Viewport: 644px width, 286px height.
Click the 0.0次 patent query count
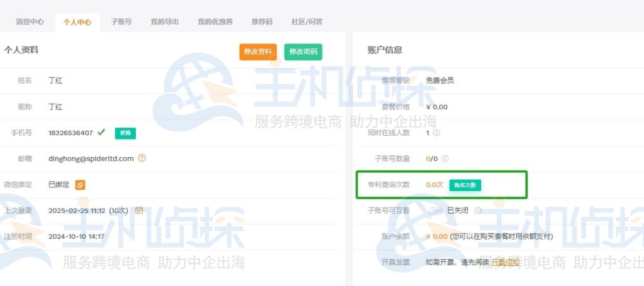coord(435,185)
